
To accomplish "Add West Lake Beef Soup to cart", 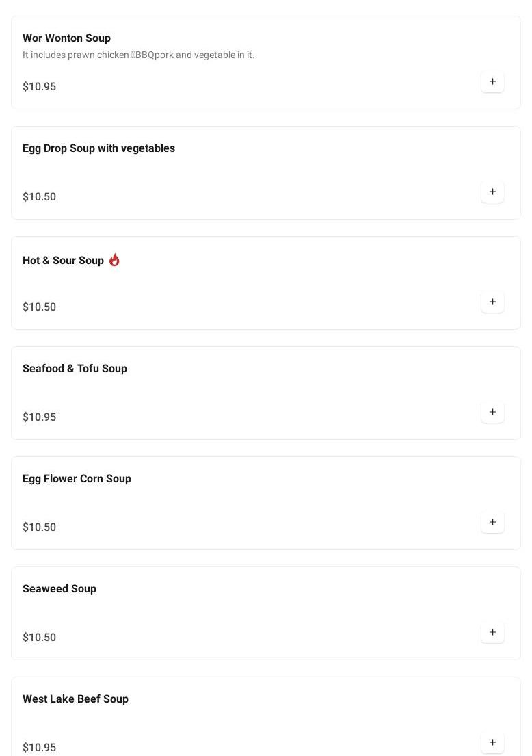I will click(x=492, y=743).
